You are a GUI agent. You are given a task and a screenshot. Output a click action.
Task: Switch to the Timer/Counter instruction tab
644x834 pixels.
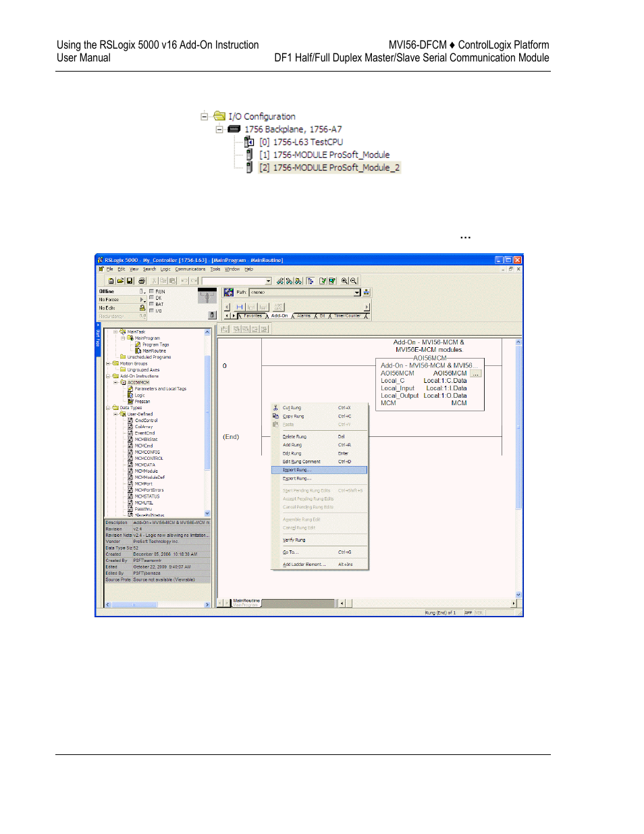click(x=347, y=316)
